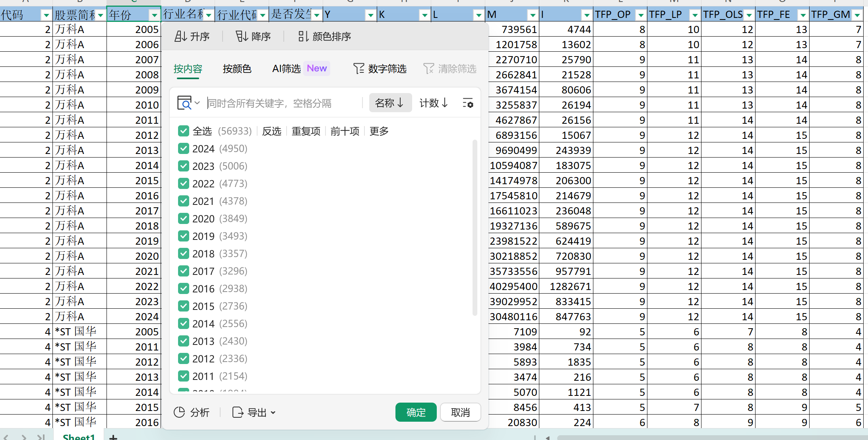Open the AI筛选 tab
Screen dimensions: 868x440
[x=286, y=69]
